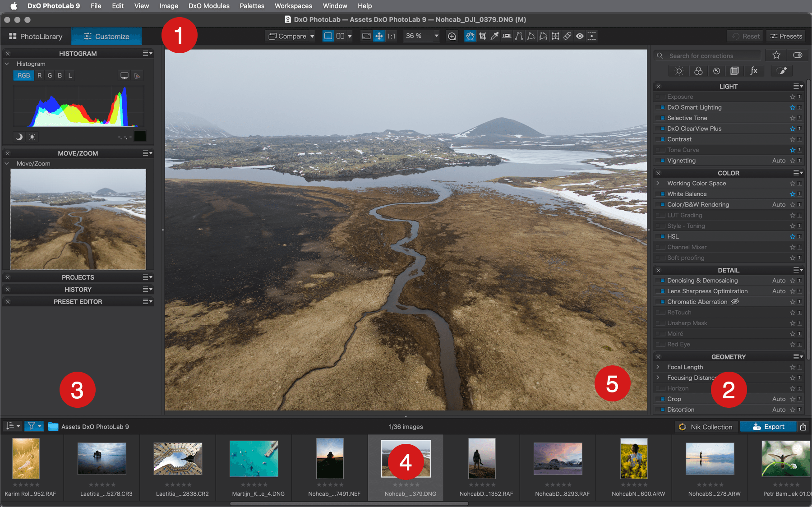
Task: Open the Presets button
Action: coord(786,36)
